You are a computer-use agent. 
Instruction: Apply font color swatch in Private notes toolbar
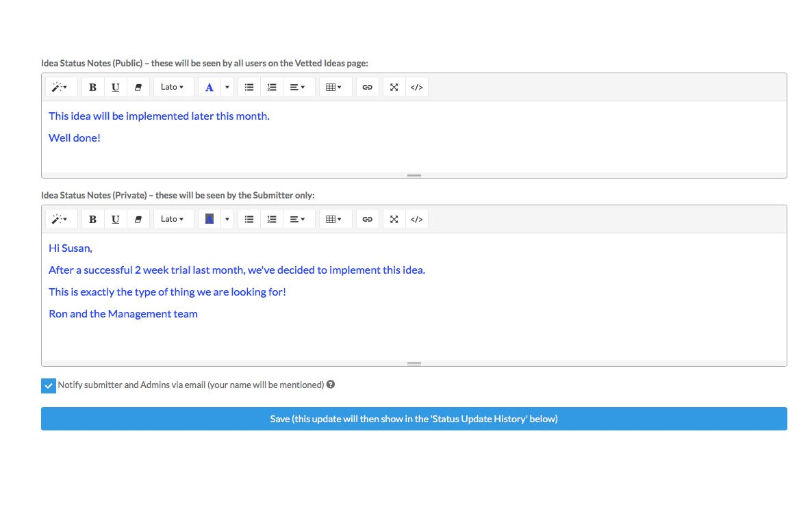tap(210, 219)
